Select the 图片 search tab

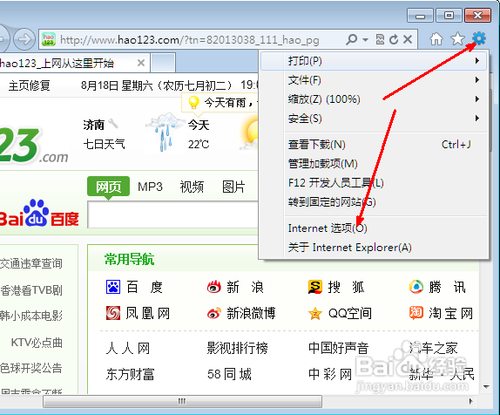[x=234, y=187]
